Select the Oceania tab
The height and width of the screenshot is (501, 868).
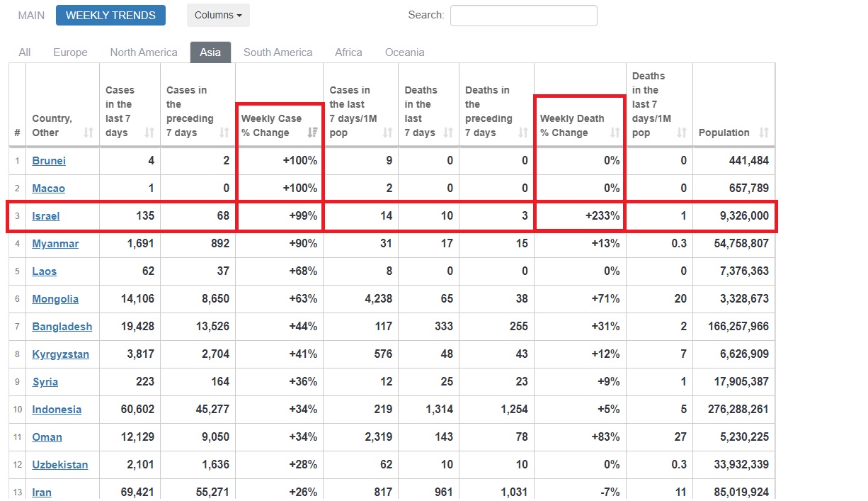(x=405, y=52)
